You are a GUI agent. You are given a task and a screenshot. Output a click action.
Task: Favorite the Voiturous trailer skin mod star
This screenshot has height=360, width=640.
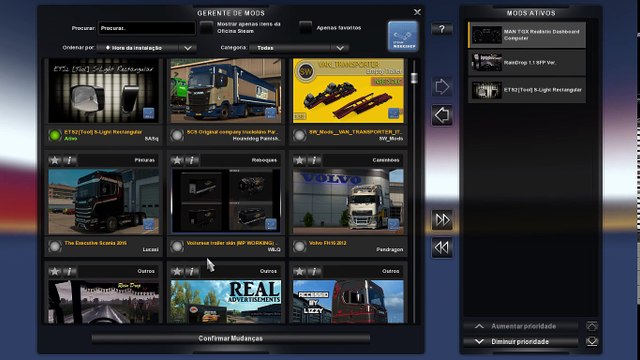click(177, 160)
